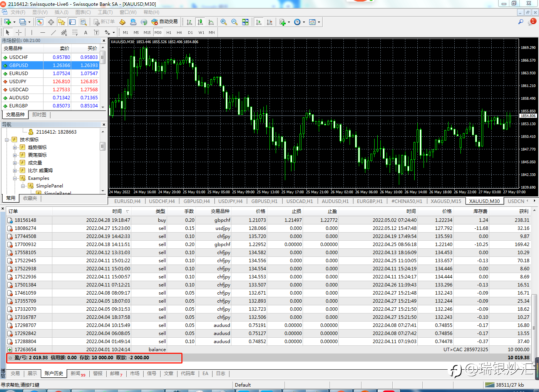Collapse the Examples tree node
This screenshot has width=539, height=392.
15,178
